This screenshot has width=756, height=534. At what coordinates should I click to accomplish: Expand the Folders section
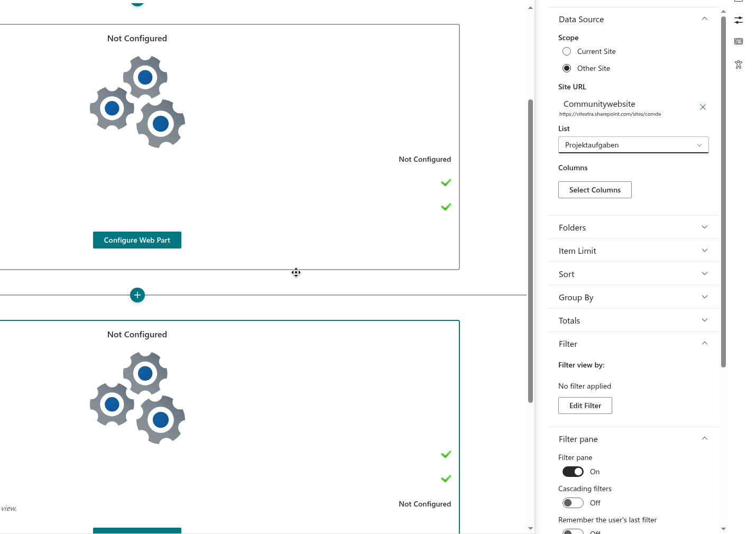coord(633,227)
